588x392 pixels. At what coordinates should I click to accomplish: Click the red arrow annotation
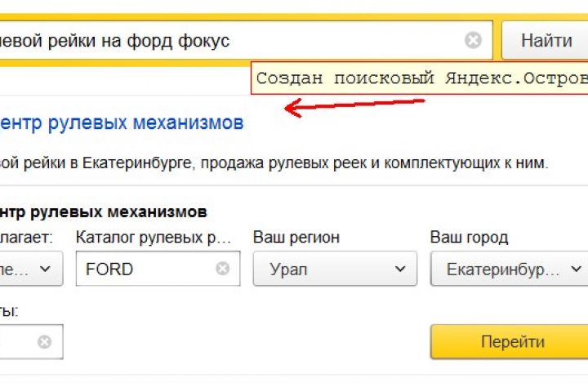[354, 106]
